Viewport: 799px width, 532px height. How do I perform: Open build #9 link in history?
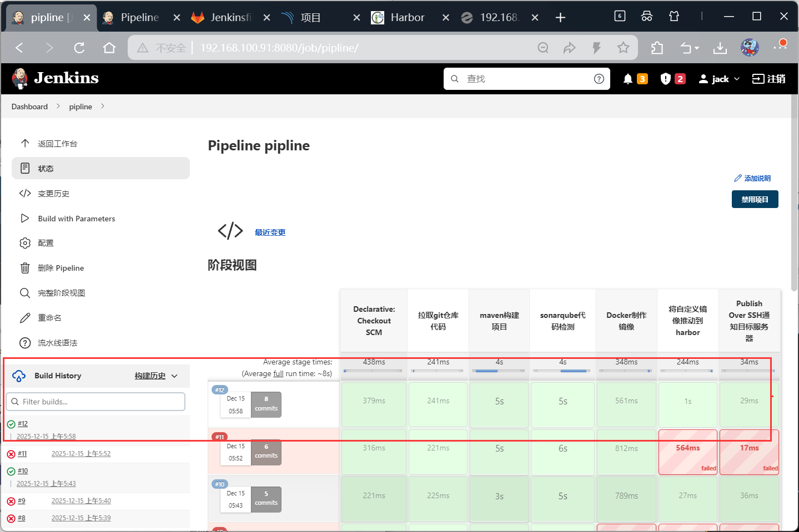click(22, 501)
